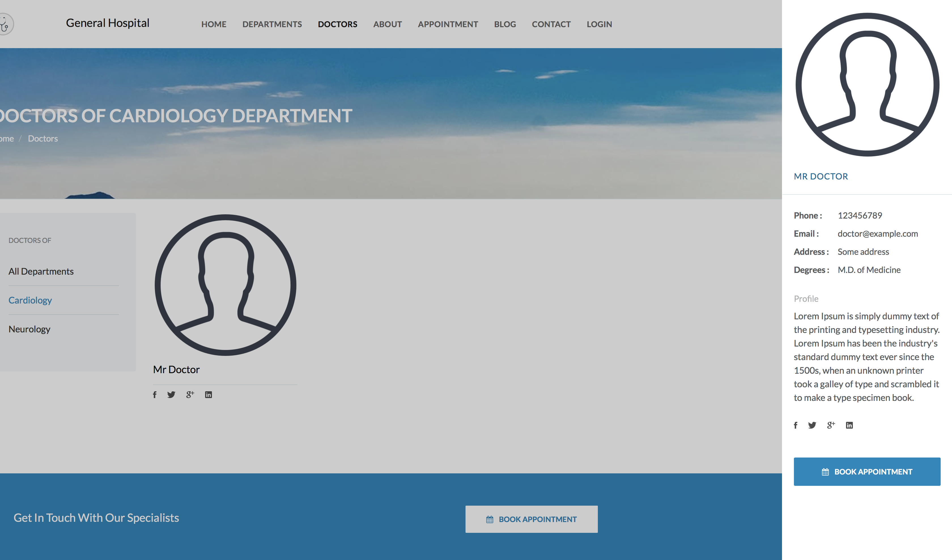
Task: Click the 'DOCTORS OF' sidebar heading
Action: (29, 240)
